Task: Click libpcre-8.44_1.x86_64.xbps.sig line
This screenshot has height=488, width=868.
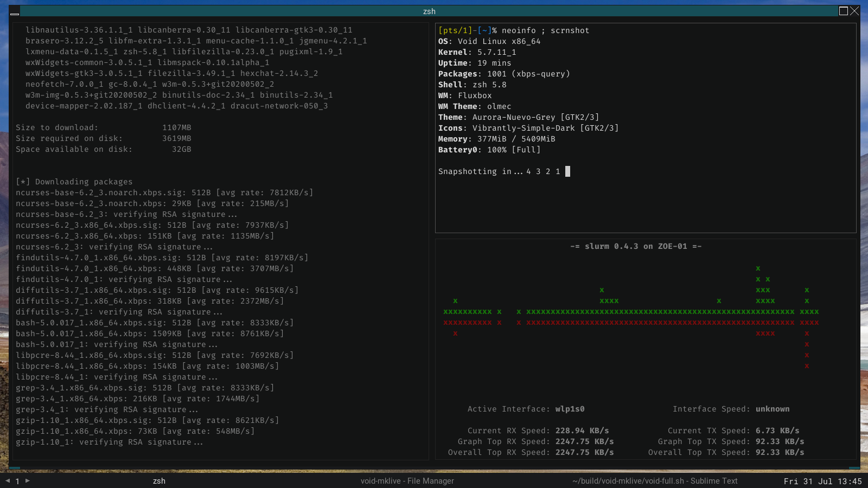Action: pos(155,355)
